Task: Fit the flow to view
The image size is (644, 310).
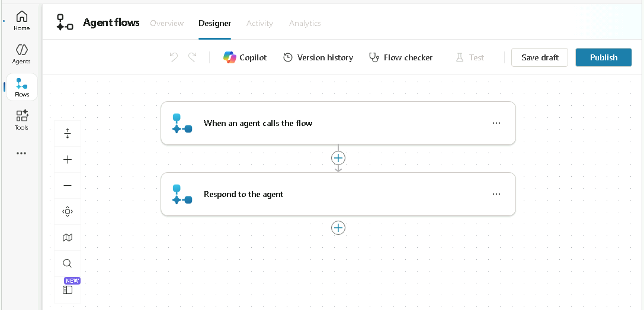Action: [x=68, y=212]
